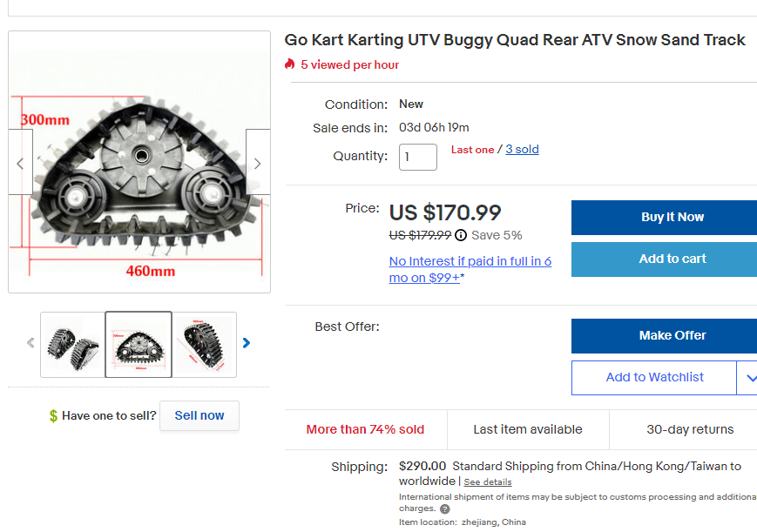Select the first thumbnail showing two tracks
This screenshot has width=757, height=532.
pos(72,345)
